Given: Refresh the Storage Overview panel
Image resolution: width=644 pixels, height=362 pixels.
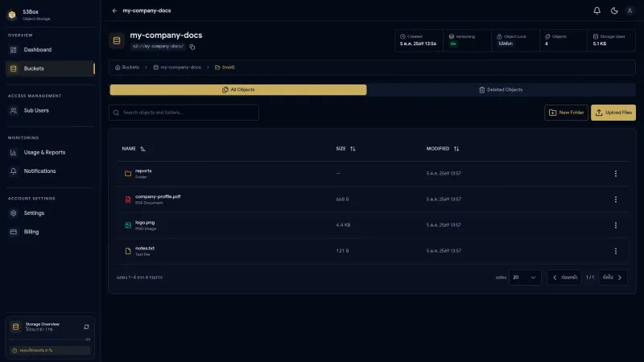Looking at the screenshot, I should click(x=86, y=327).
